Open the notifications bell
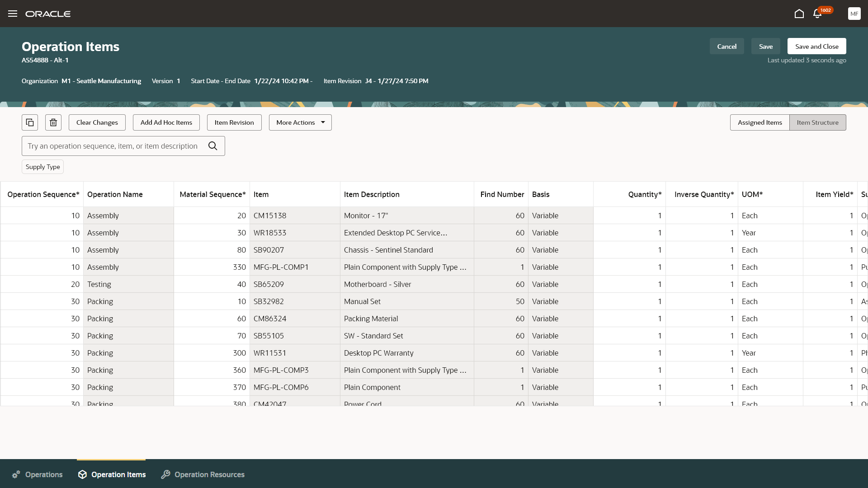Viewport: 868px width, 488px height. tap(817, 14)
